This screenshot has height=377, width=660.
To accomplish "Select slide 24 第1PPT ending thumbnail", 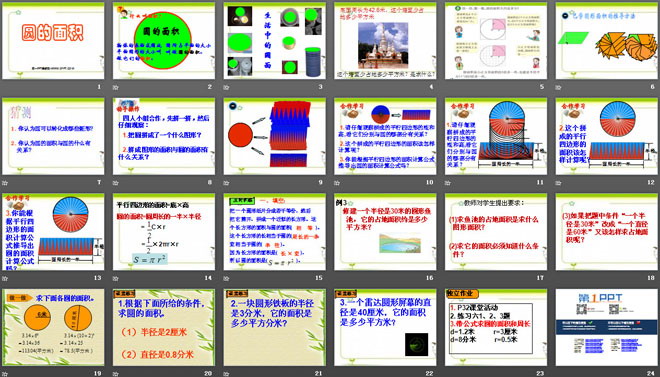I will tap(607, 327).
